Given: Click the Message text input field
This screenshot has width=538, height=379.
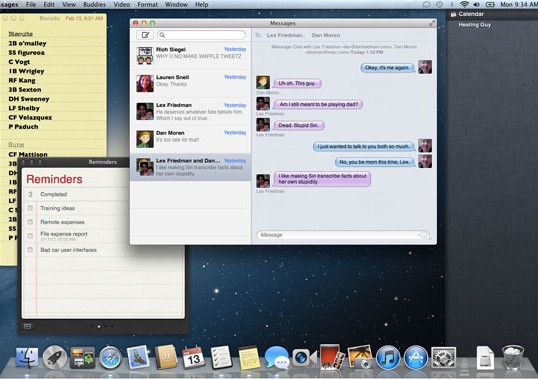Looking at the screenshot, I should (343, 235).
